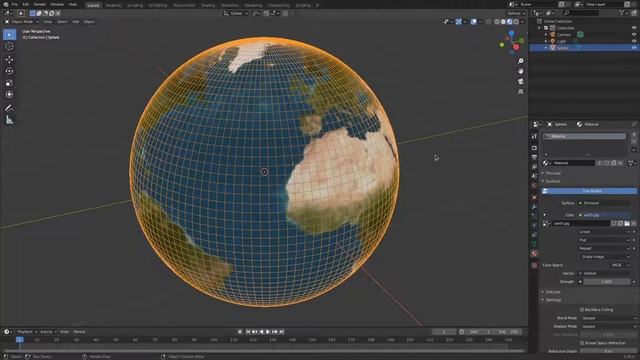The width and height of the screenshot is (640, 360).
Task: Open the viewport Add menu
Action: pos(76,22)
